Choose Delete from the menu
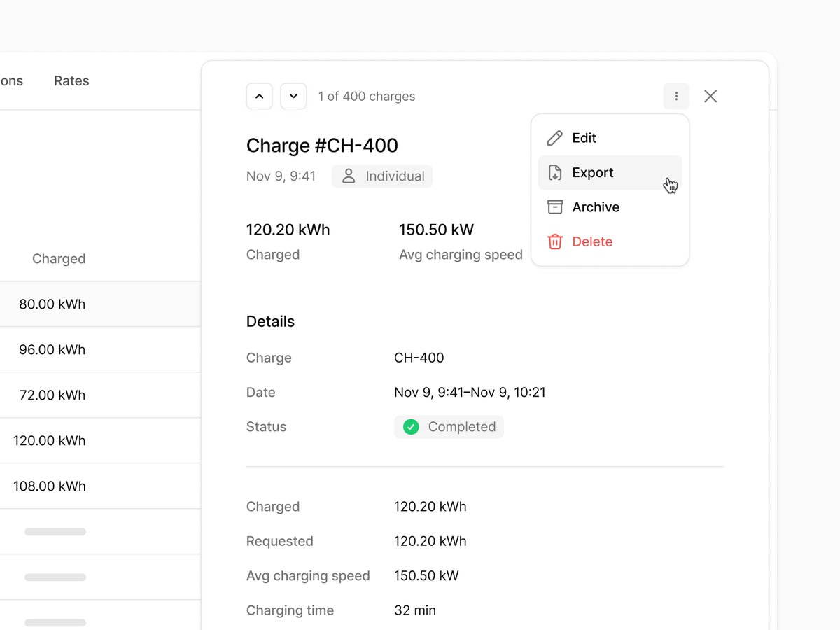The image size is (840, 630). tap(610, 241)
